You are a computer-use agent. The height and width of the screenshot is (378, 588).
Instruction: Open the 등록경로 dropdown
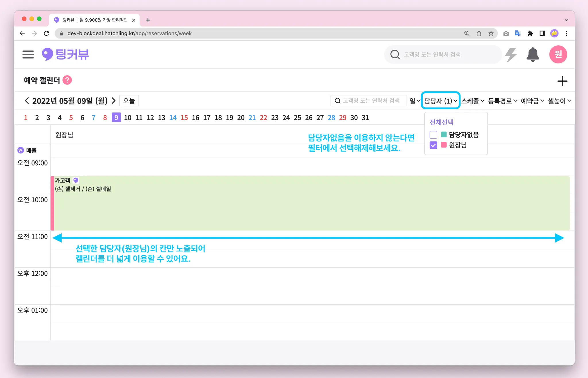[502, 101]
